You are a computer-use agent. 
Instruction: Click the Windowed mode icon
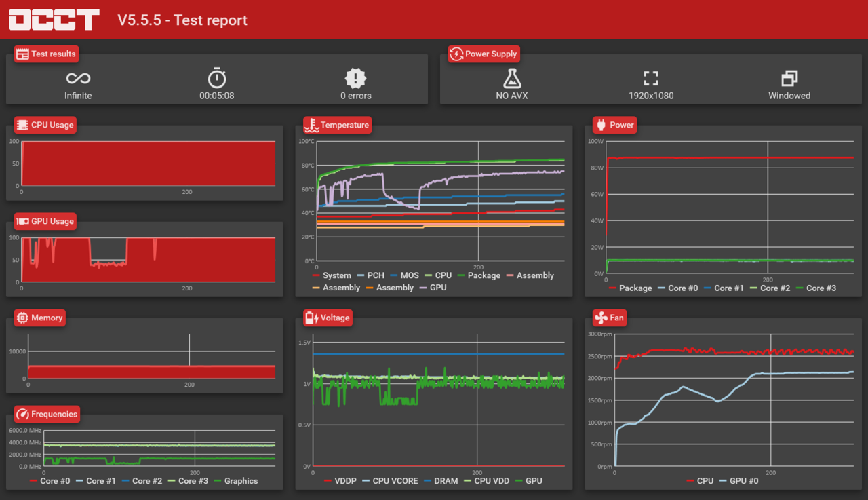pos(789,78)
